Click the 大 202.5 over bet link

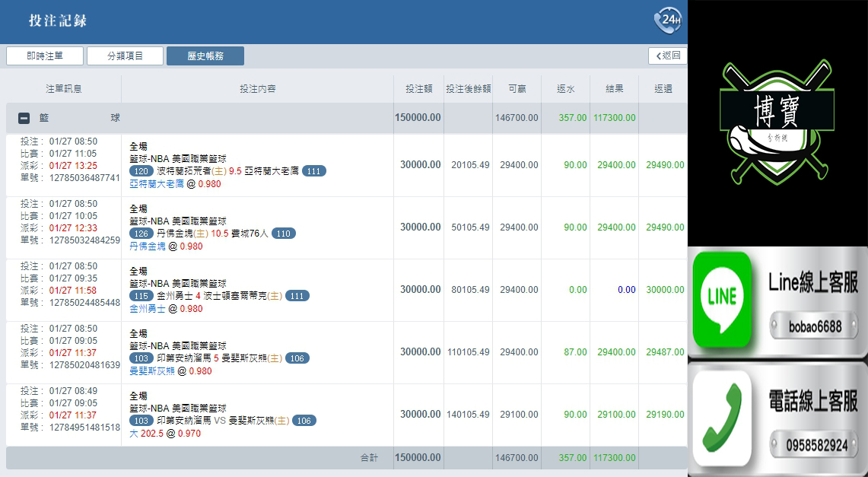147,434
